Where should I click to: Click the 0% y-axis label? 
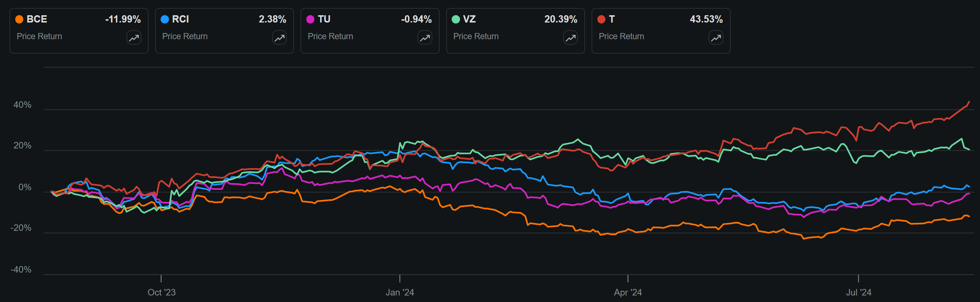tap(25, 188)
